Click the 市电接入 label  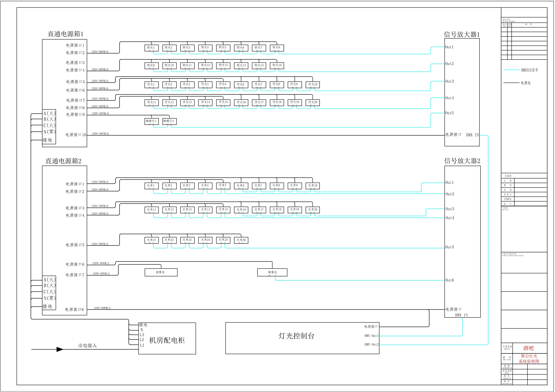click(x=87, y=346)
